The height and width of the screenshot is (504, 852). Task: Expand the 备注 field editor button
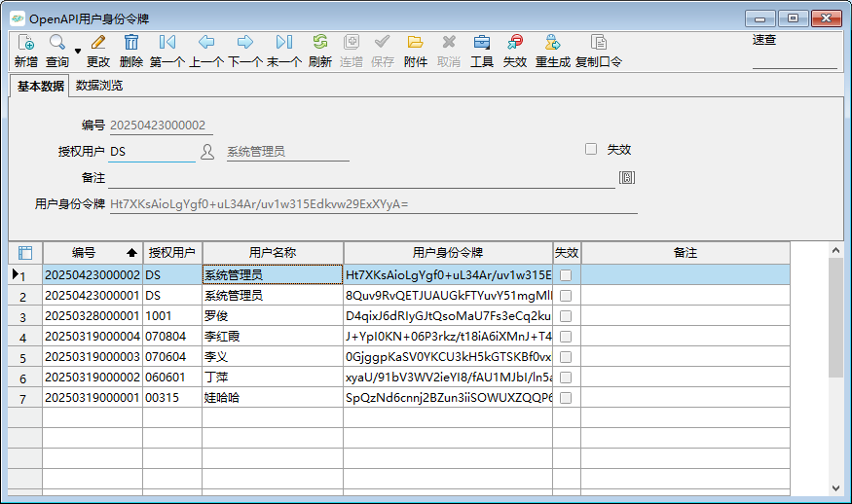coord(627,178)
